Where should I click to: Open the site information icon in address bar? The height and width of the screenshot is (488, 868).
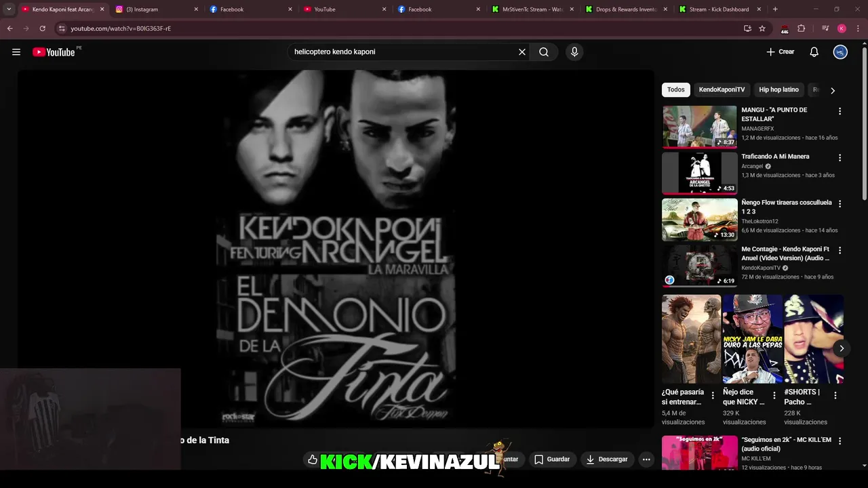pyautogui.click(x=62, y=28)
